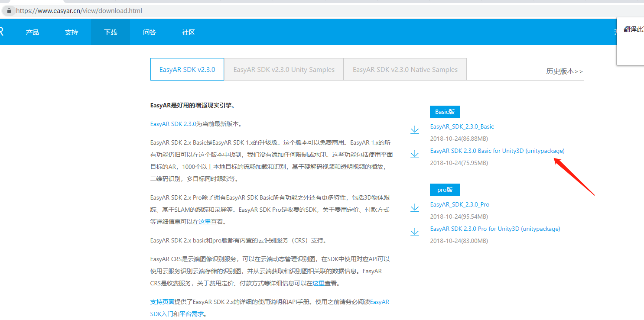Click date text 2018-10-24(86.88MB)
The height and width of the screenshot is (320, 644).
tap(459, 139)
